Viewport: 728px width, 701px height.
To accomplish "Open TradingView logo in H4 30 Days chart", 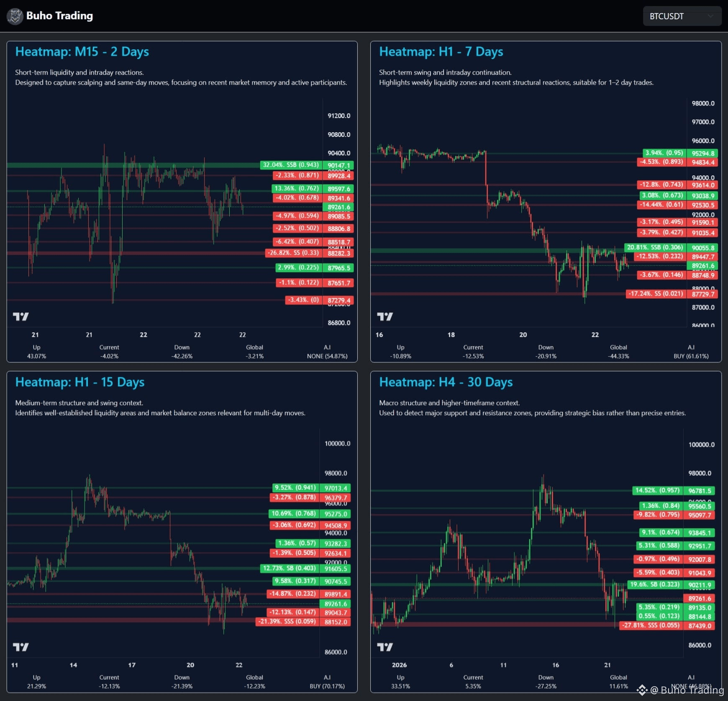I will tap(385, 647).
